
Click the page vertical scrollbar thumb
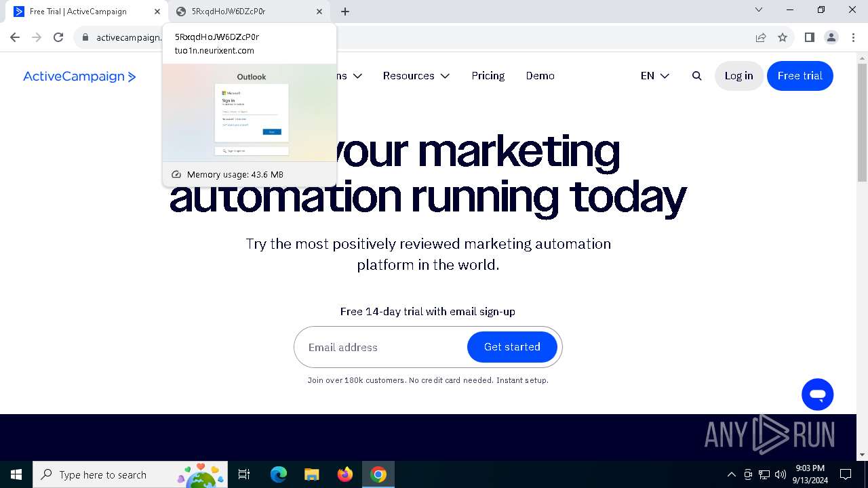point(862,122)
